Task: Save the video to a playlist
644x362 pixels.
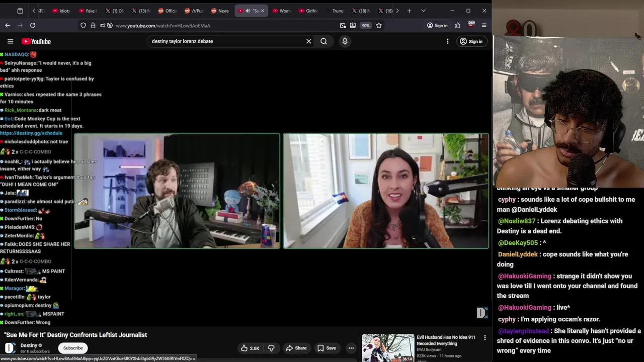Action: pyautogui.click(x=326, y=348)
